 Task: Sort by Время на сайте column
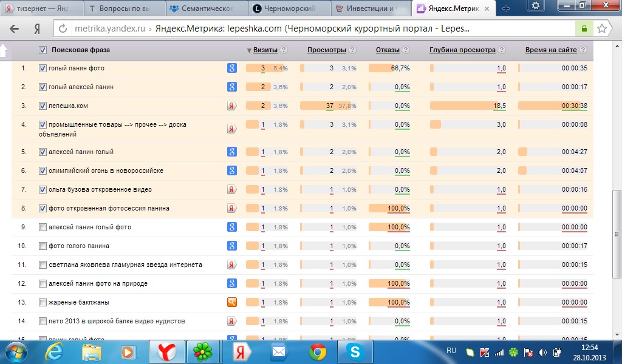coord(550,50)
